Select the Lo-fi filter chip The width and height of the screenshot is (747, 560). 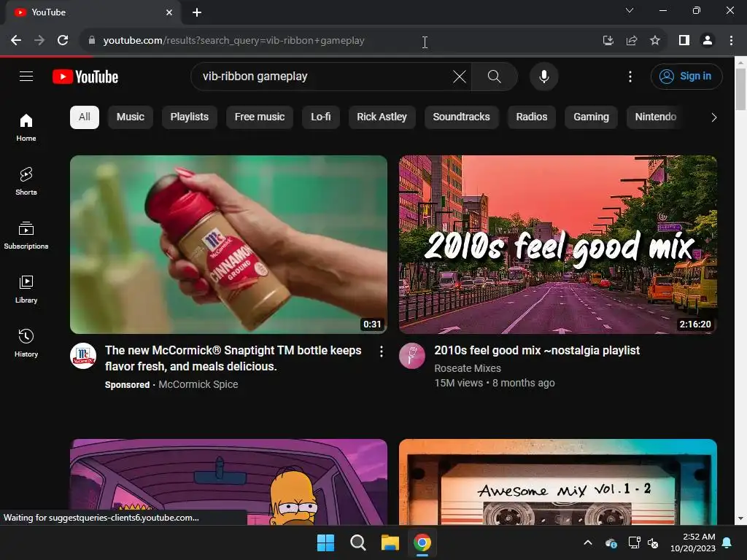[321, 117]
